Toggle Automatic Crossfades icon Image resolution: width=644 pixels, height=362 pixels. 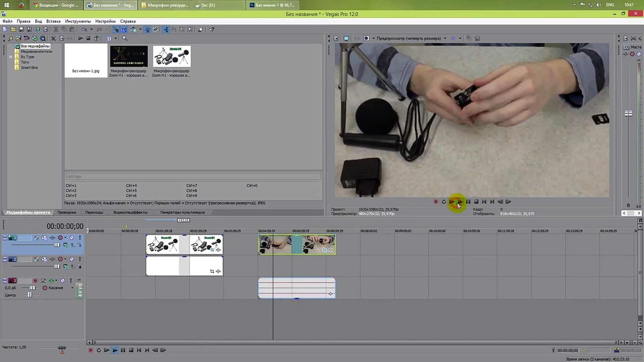point(124,29)
